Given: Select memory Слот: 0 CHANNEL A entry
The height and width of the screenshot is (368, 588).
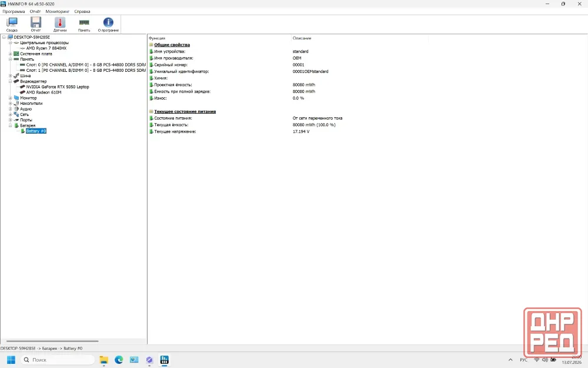Looking at the screenshot, I should pos(86,65).
